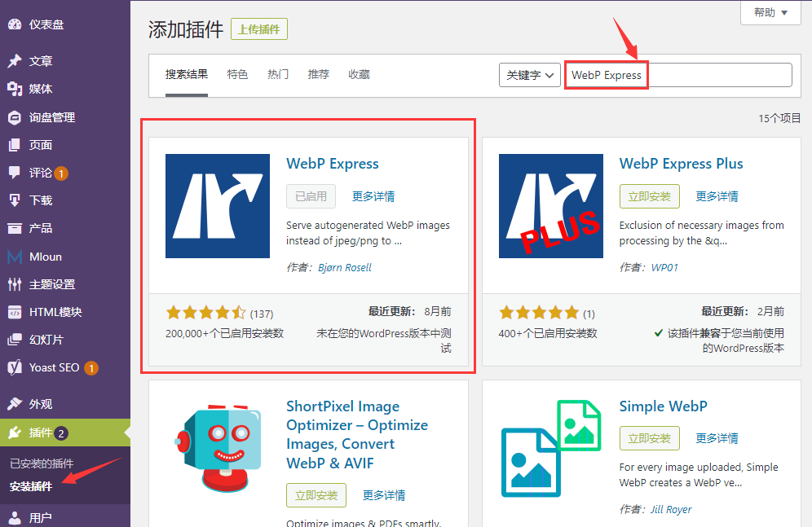Click the HTML模块 code icon
The height and width of the screenshot is (527, 812).
point(15,312)
